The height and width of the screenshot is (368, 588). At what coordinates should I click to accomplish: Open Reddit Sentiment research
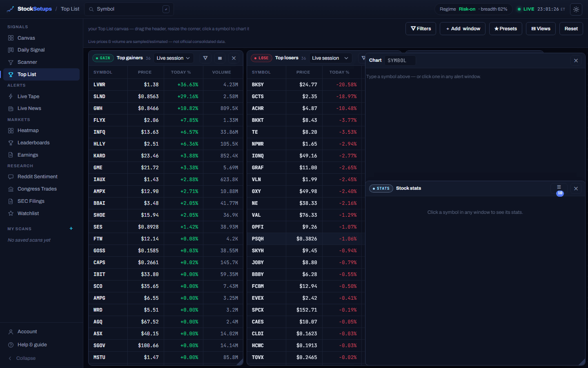pos(41,177)
